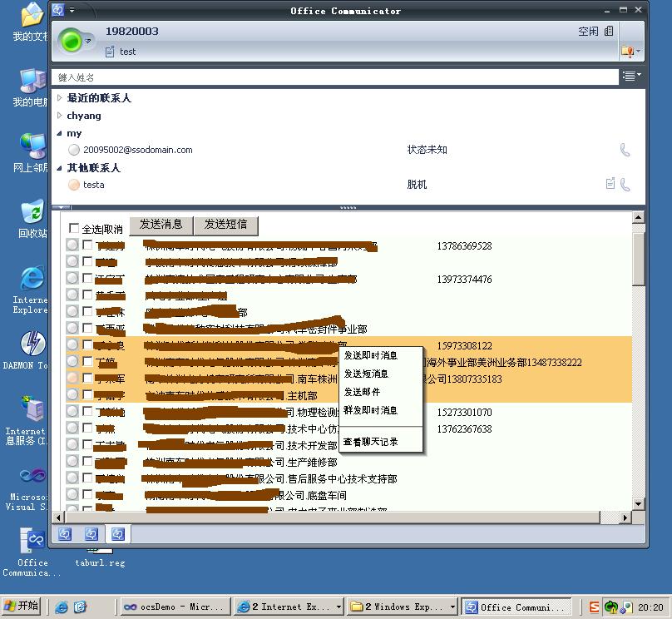The height and width of the screenshot is (619, 672).
Task: Choose 发送即时消息 from context menu
Action: (x=371, y=355)
